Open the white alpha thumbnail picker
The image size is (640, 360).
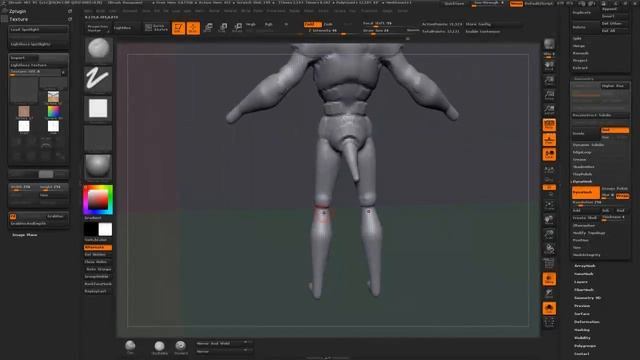point(98,109)
